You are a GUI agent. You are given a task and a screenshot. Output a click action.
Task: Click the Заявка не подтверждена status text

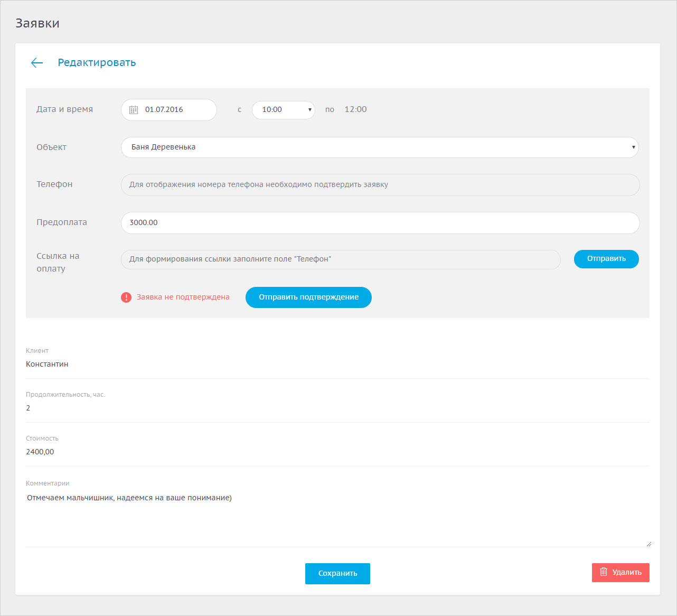pyautogui.click(x=183, y=297)
